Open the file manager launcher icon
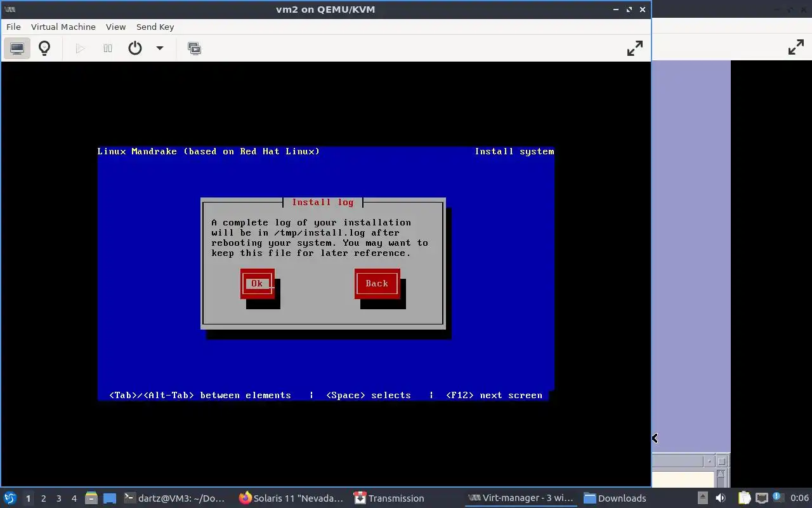 click(91, 498)
